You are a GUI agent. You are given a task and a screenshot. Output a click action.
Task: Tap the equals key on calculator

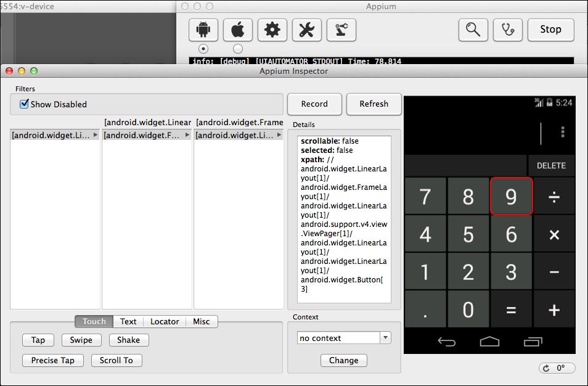click(x=511, y=309)
